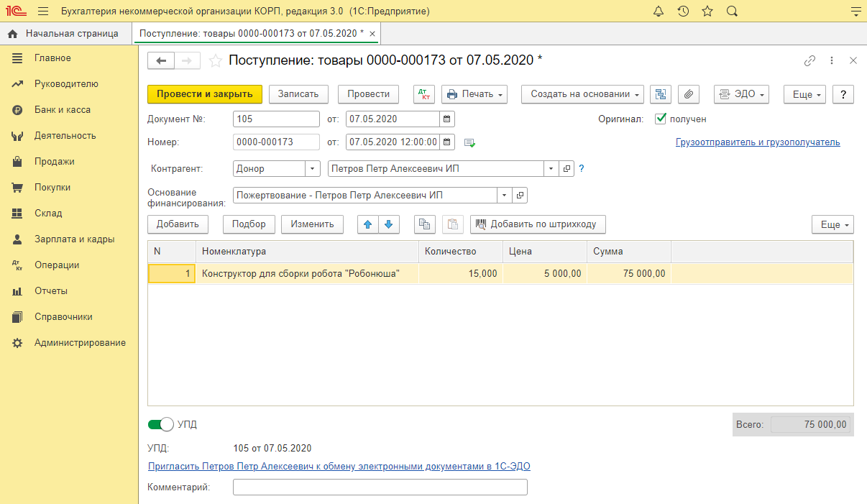Open the search magnifier icon

point(732,12)
